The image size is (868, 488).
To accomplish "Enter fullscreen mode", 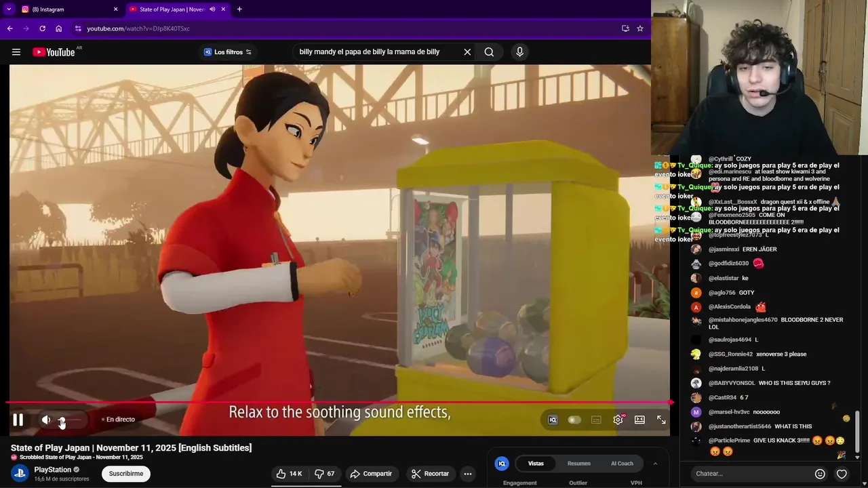I will [x=661, y=420].
